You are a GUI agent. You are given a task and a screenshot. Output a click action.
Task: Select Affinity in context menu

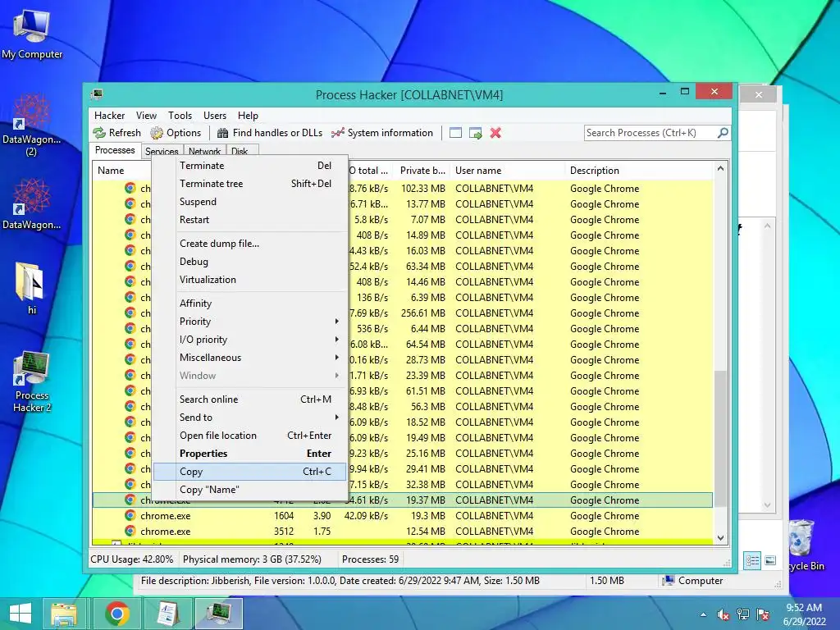(250, 304)
